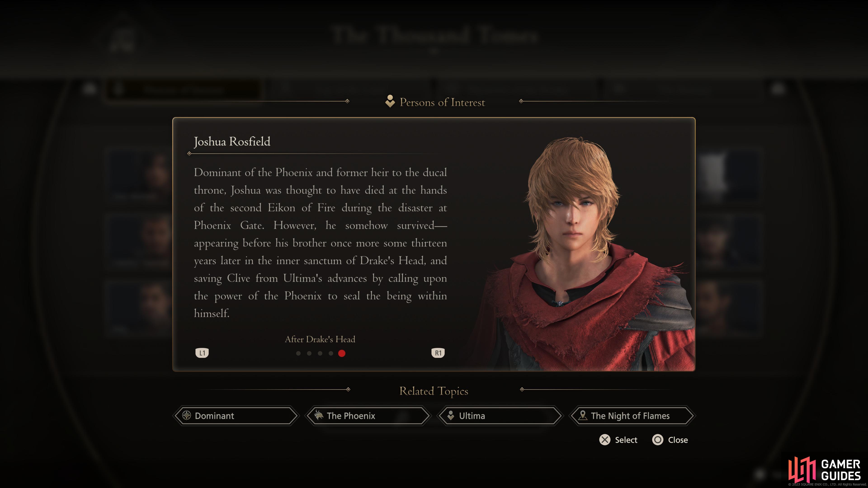Image resolution: width=868 pixels, height=488 pixels.
Task: Select the second page indicator dot
Action: click(309, 353)
